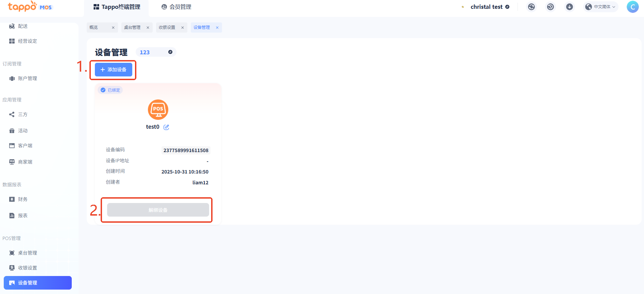Click the orange POS device icon

pyautogui.click(x=158, y=110)
